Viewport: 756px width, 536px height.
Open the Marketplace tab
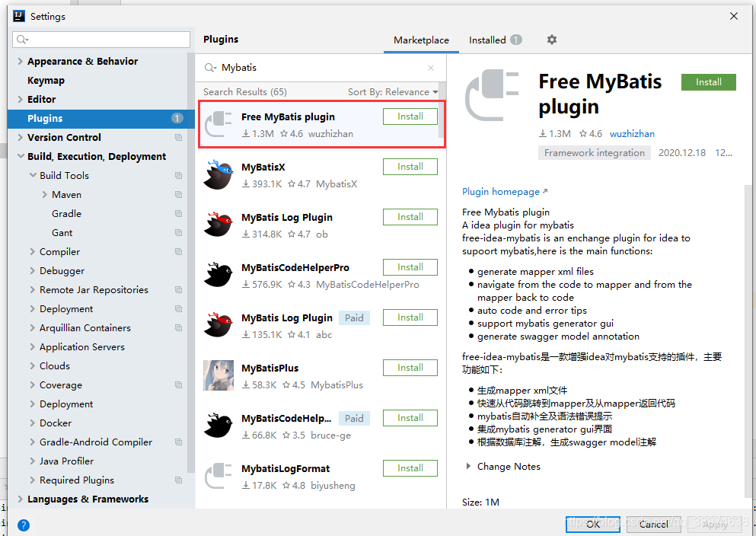[421, 40]
